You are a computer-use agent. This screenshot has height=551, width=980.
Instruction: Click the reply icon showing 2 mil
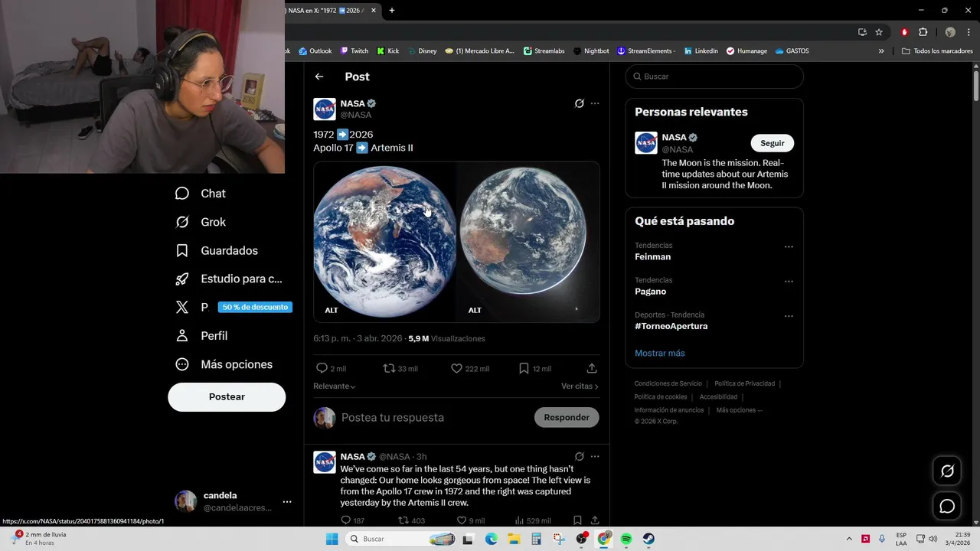[322, 368]
